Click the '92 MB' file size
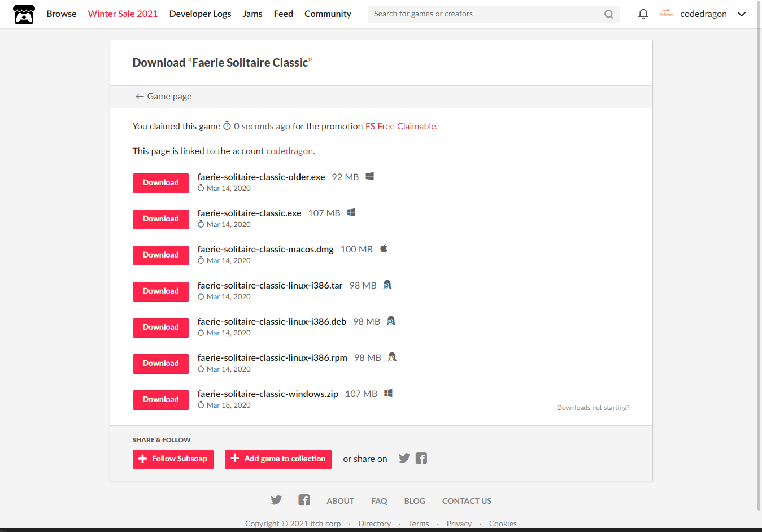762x532 pixels. tap(345, 177)
